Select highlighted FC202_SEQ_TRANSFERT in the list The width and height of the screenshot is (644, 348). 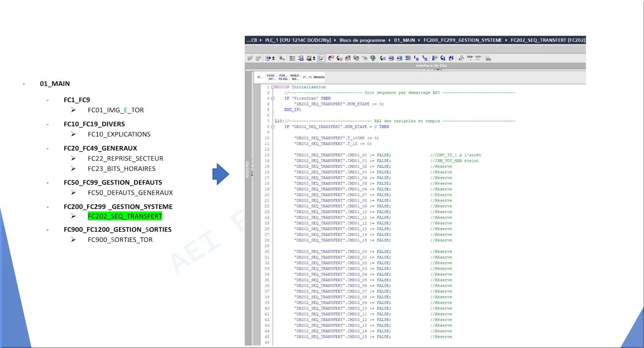(x=125, y=216)
